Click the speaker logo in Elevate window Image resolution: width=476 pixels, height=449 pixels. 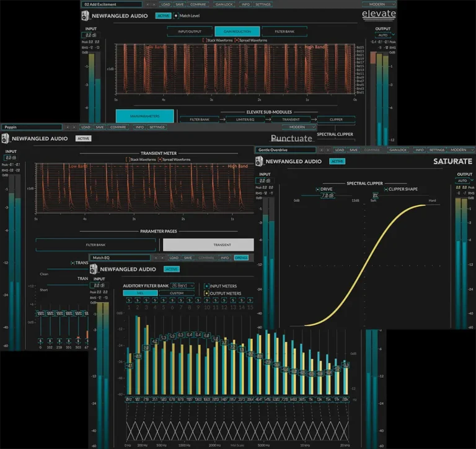[x=86, y=15]
